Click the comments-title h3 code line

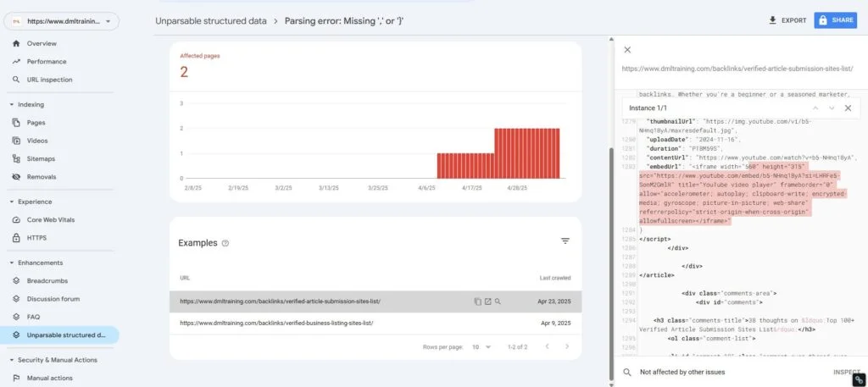(x=746, y=324)
